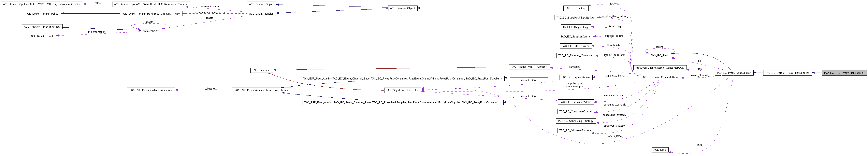The height and width of the screenshot is (156, 868).
Task: Select the ACE_Shared_Object node
Action: point(260,4)
